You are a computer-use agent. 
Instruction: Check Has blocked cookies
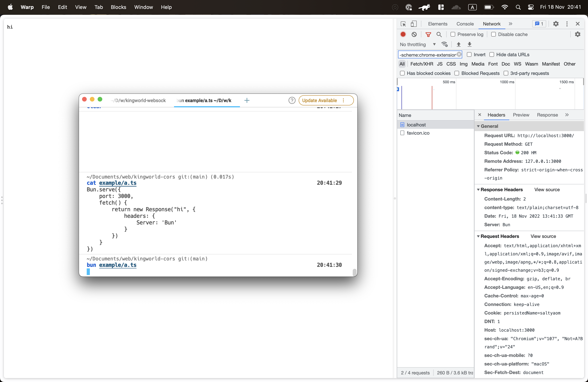[x=402, y=73]
